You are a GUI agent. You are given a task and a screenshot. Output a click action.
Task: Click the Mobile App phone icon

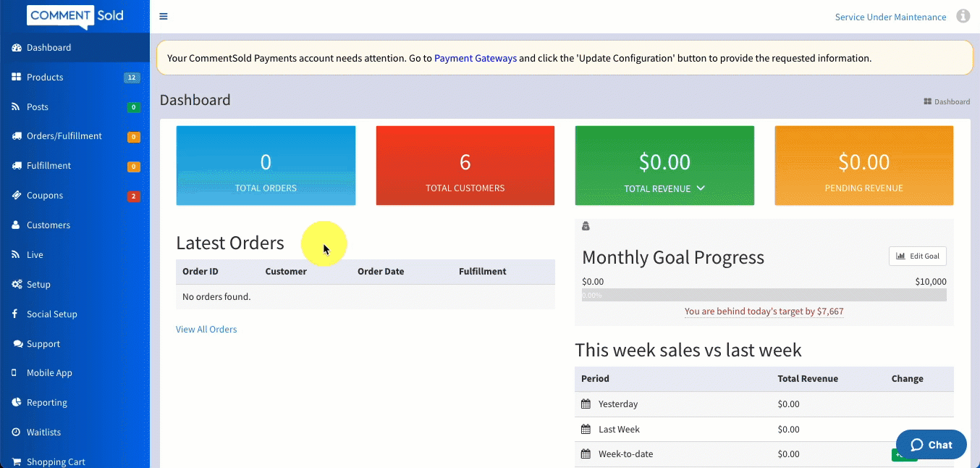[x=14, y=373]
